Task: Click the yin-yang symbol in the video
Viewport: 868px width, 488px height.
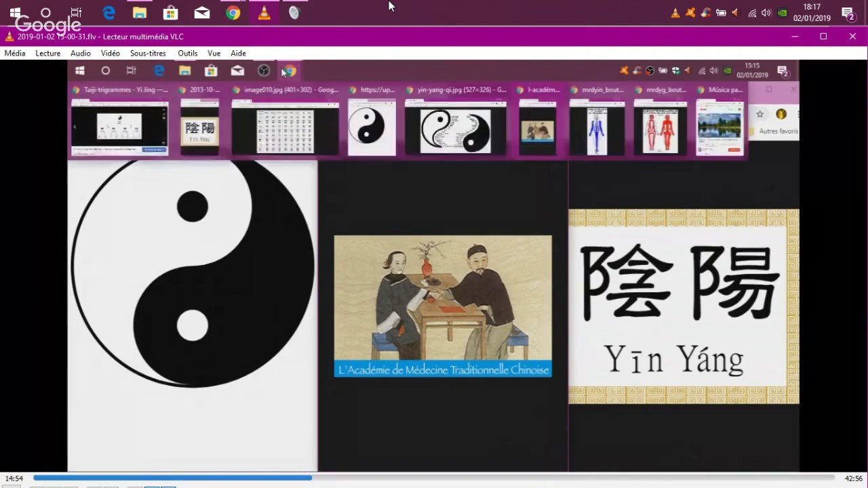Action: (x=193, y=271)
